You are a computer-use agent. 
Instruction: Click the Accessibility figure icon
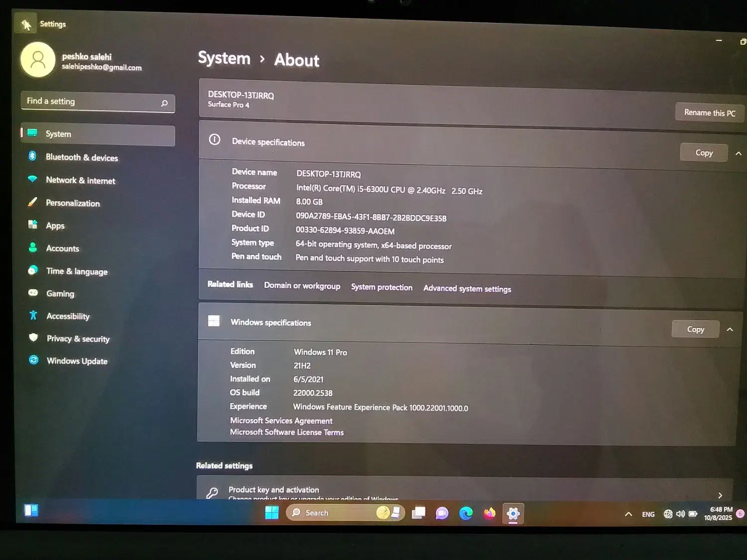pyautogui.click(x=33, y=315)
